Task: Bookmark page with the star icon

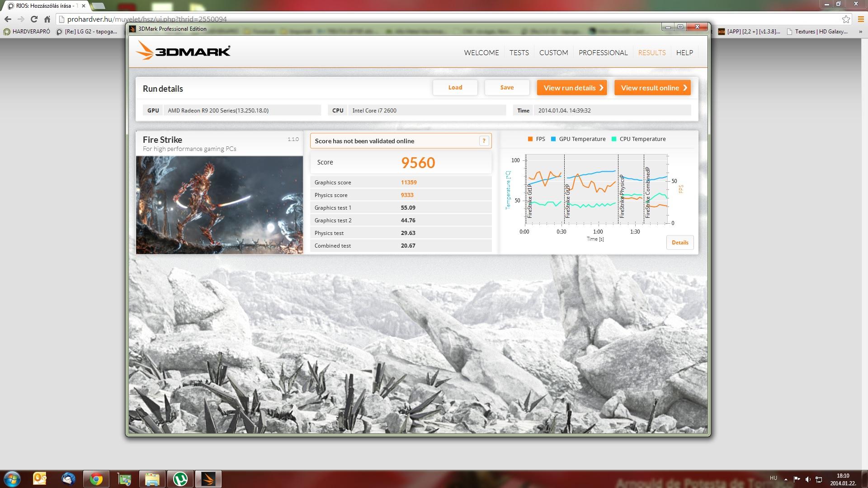Action: 846,19
